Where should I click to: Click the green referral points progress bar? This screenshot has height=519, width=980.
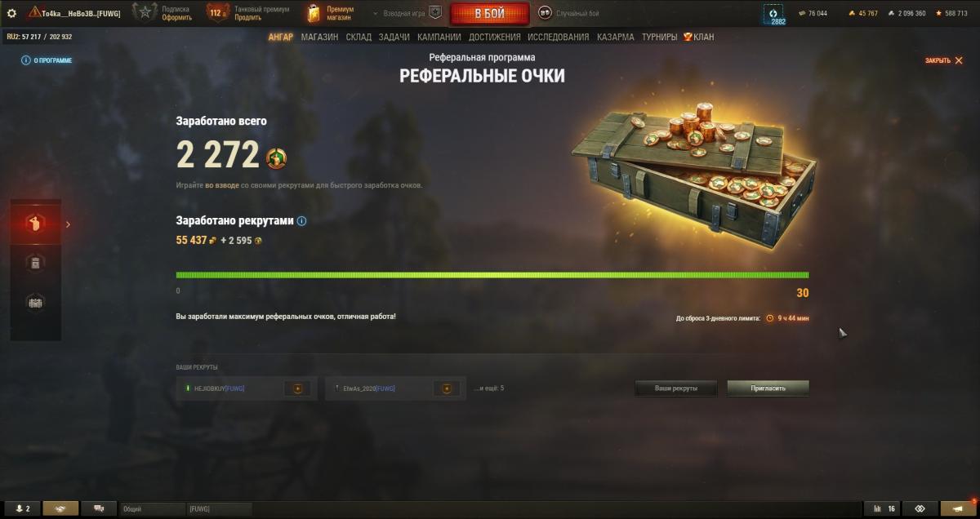(492, 275)
